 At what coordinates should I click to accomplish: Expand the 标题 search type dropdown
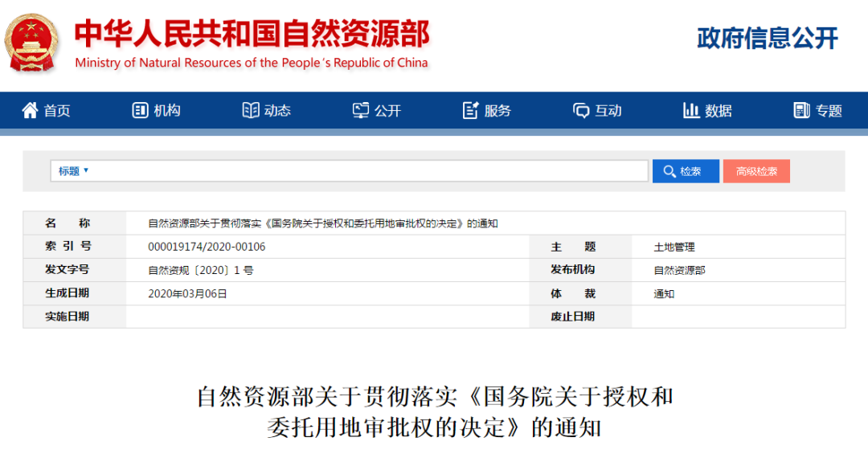73,171
